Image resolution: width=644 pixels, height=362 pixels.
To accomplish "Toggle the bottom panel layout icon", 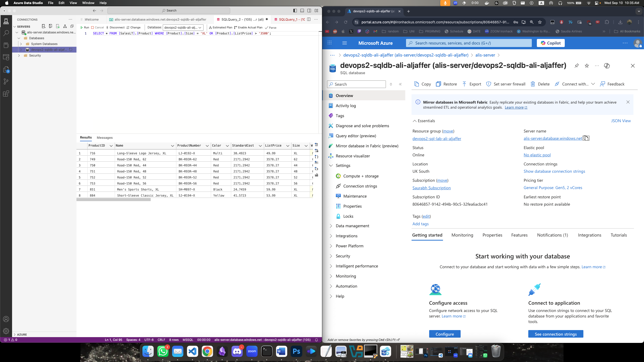I will [x=302, y=11].
